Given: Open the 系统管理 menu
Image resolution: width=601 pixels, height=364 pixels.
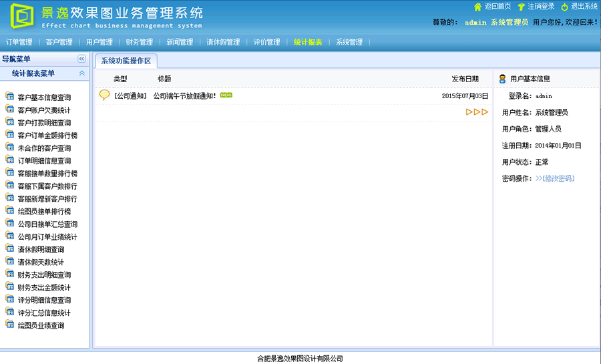Looking at the screenshot, I should point(349,42).
